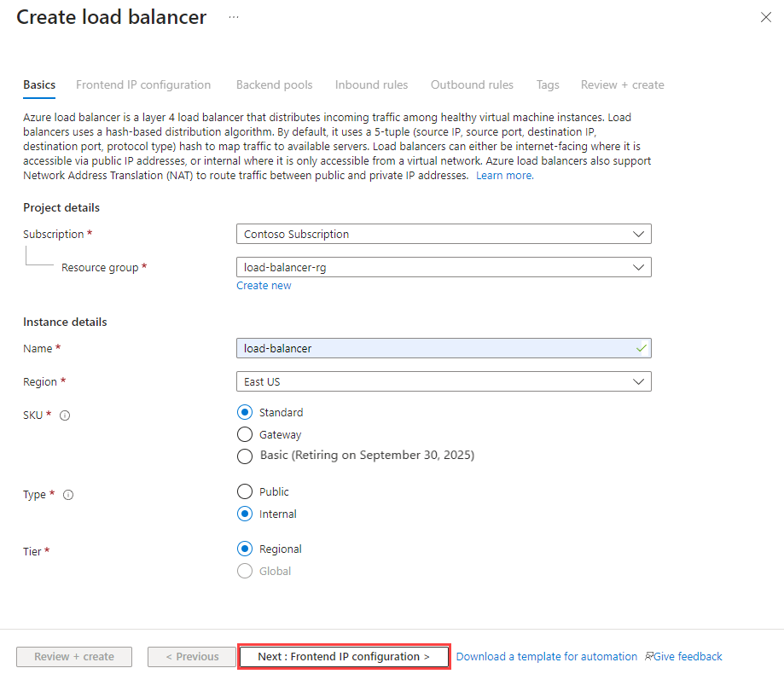The image size is (784, 674).
Task: Select the Regional tier option
Action: (245, 549)
